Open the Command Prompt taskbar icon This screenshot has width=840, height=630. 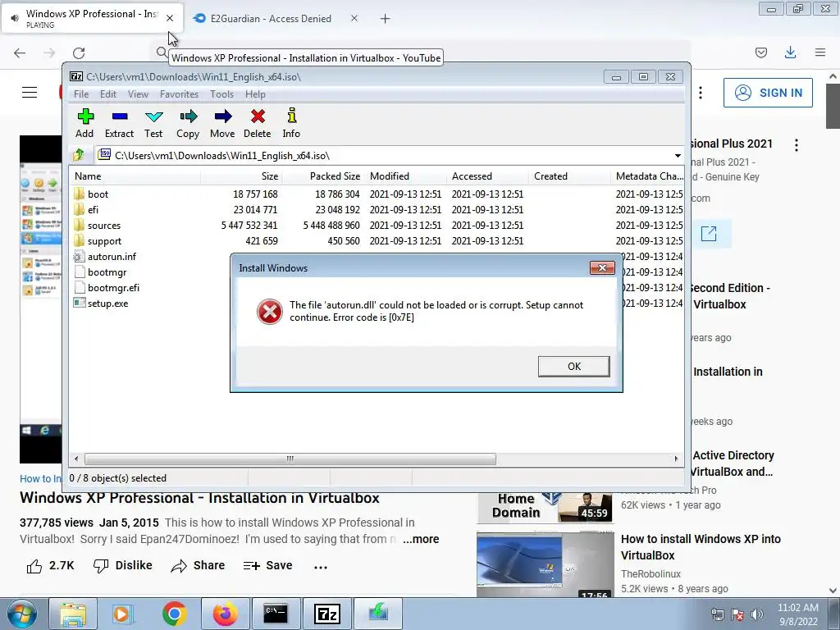pos(276,614)
